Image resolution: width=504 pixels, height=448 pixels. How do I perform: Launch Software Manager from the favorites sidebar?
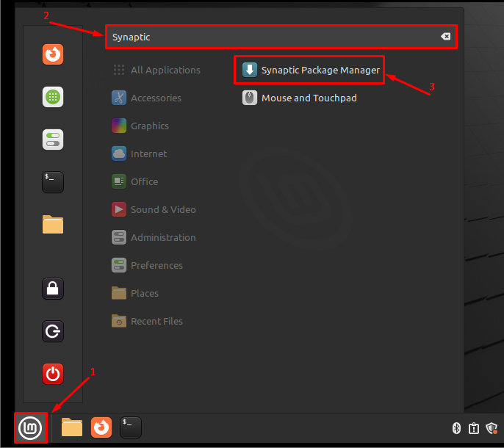coord(53,96)
